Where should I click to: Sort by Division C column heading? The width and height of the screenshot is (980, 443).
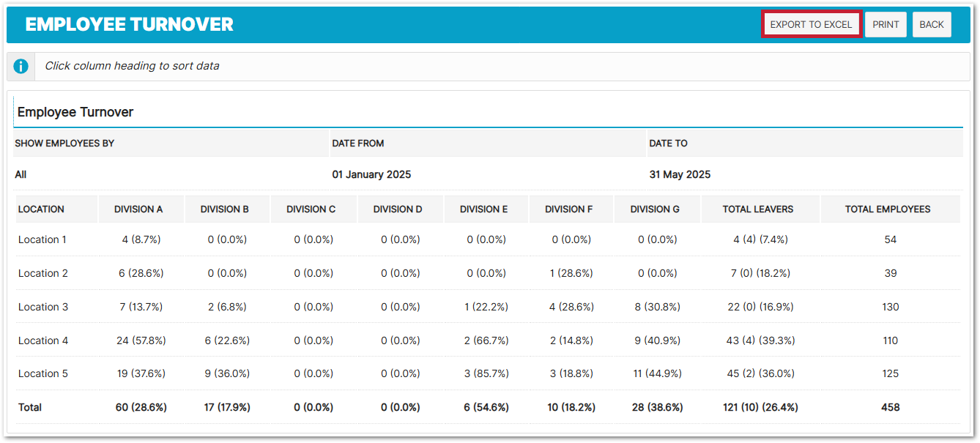311,209
